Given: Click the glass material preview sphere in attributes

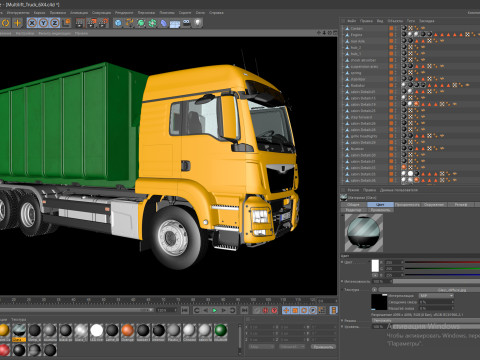Looking at the screenshot, I should tap(364, 233).
